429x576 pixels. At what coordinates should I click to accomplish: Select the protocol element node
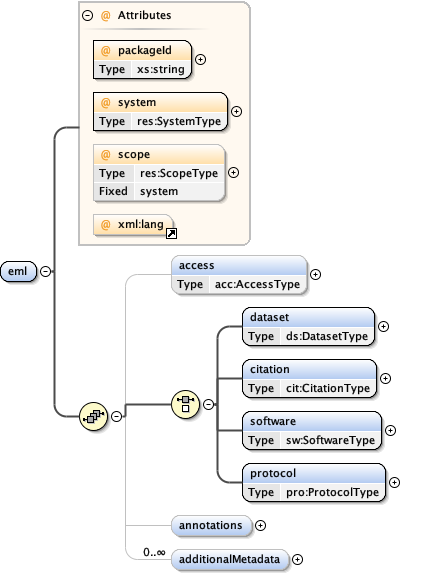[314, 483]
